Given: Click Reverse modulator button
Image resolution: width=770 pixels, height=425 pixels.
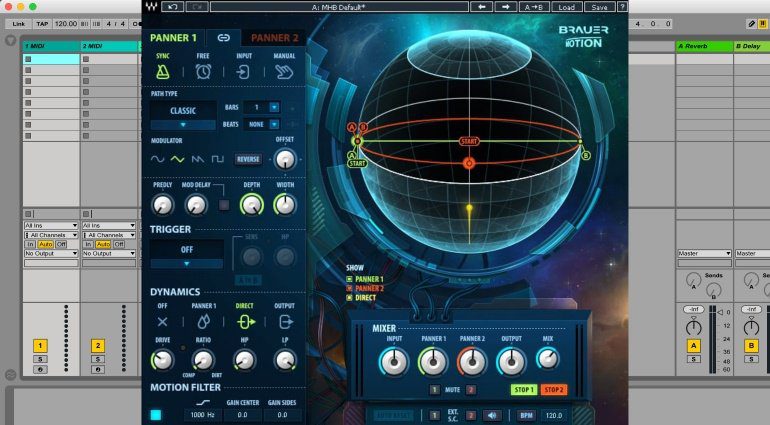Looking at the screenshot, I should (248, 159).
